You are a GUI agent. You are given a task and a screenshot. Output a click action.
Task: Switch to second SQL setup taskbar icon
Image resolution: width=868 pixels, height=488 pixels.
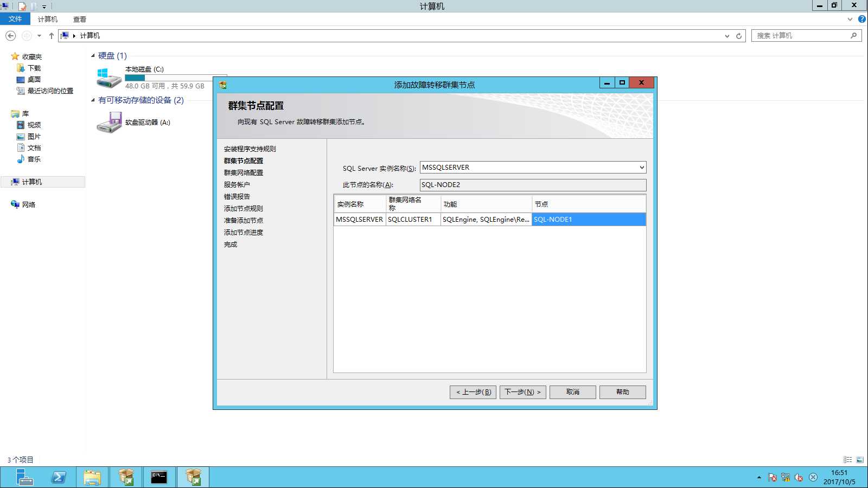tap(193, 477)
